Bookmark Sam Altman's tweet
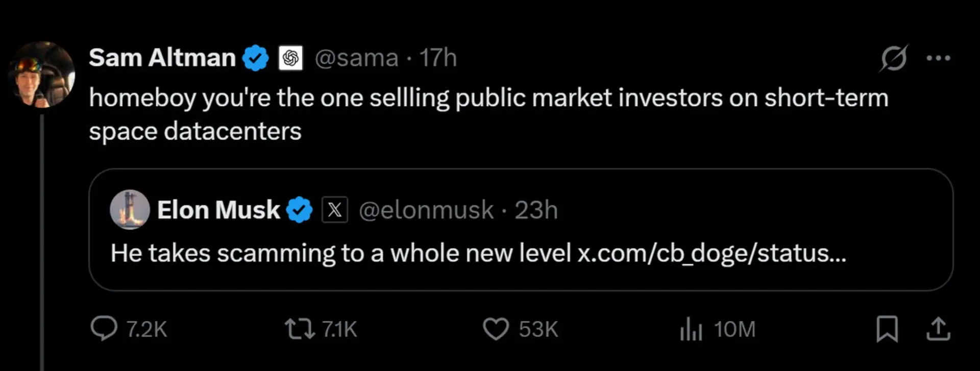980x371 pixels. pyautogui.click(x=887, y=329)
